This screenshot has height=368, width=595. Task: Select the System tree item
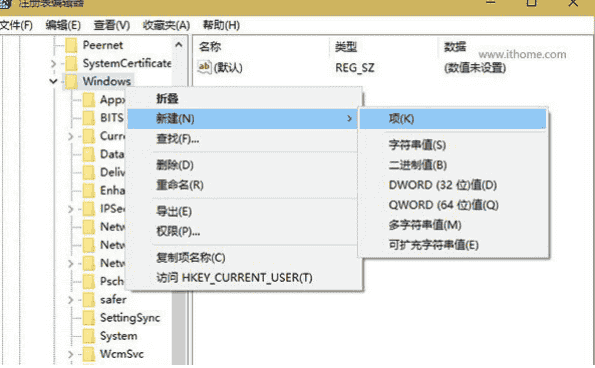click(x=118, y=336)
